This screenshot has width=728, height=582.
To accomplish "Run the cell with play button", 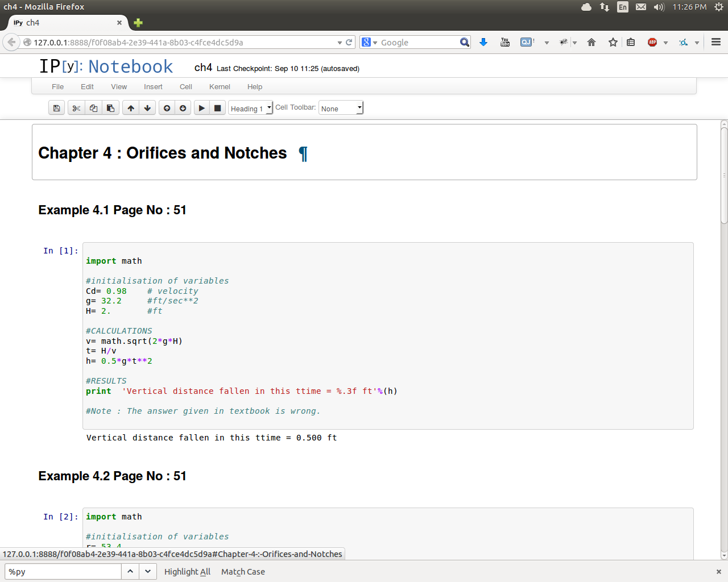I will (x=201, y=108).
